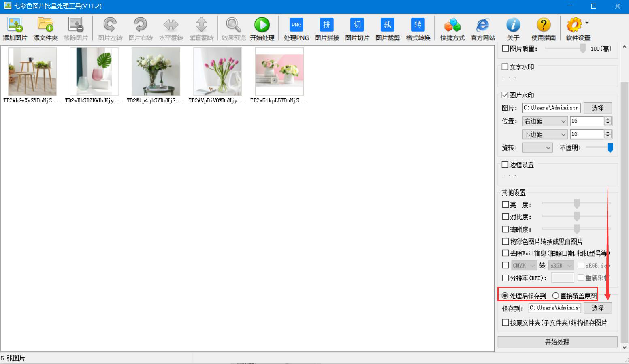This screenshot has height=364, width=629.
Task: Enable the 去除Exif信息 checkbox
Action: [505, 253]
